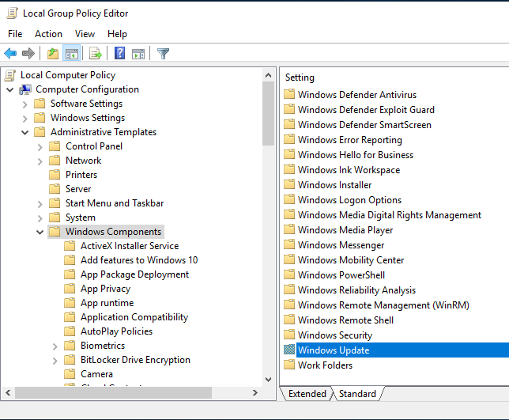Select Windows Defender SmartScreen entry
The image size is (509, 420).
point(364,124)
